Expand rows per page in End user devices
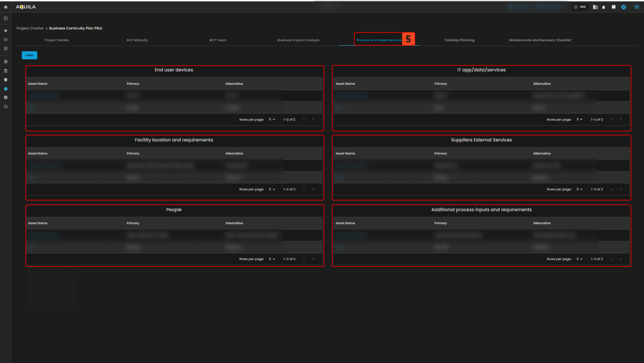The height and width of the screenshot is (363, 644). tap(272, 119)
